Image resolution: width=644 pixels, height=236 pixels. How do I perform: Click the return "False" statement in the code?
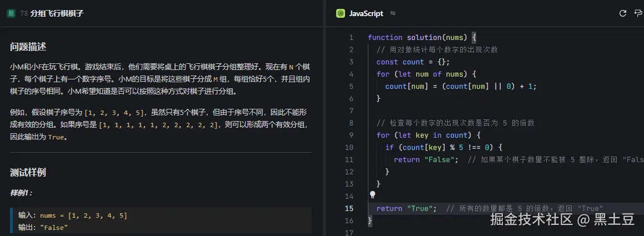pos(426,160)
